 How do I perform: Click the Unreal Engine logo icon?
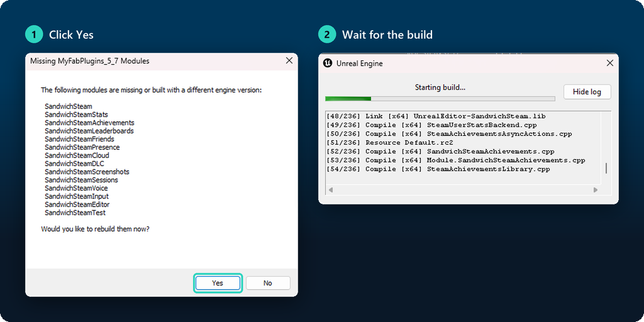pos(327,64)
